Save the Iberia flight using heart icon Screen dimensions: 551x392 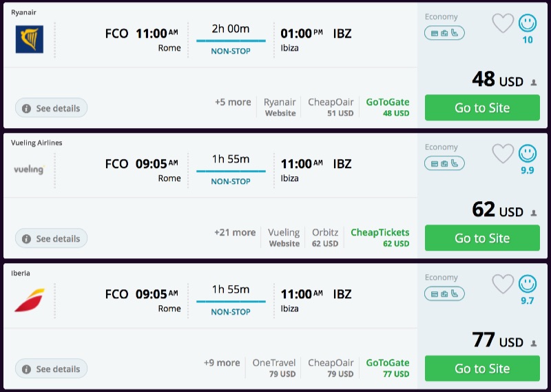coord(503,284)
